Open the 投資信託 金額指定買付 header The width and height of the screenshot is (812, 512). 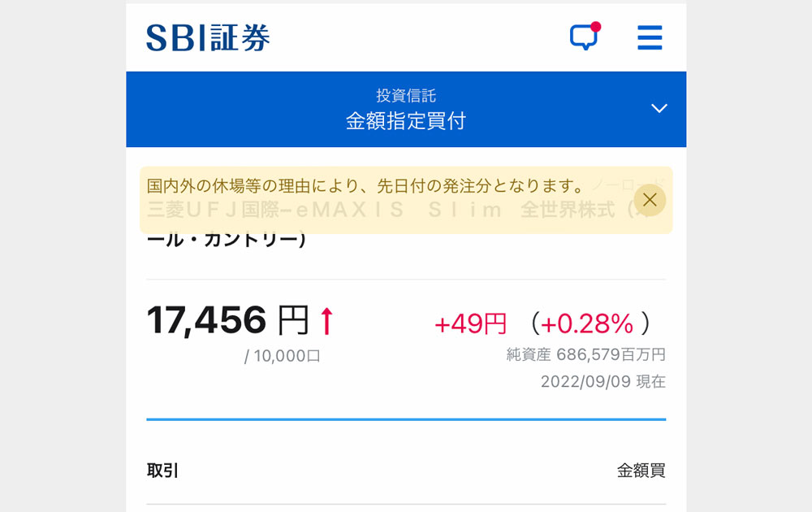pyautogui.click(x=406, y=110)
